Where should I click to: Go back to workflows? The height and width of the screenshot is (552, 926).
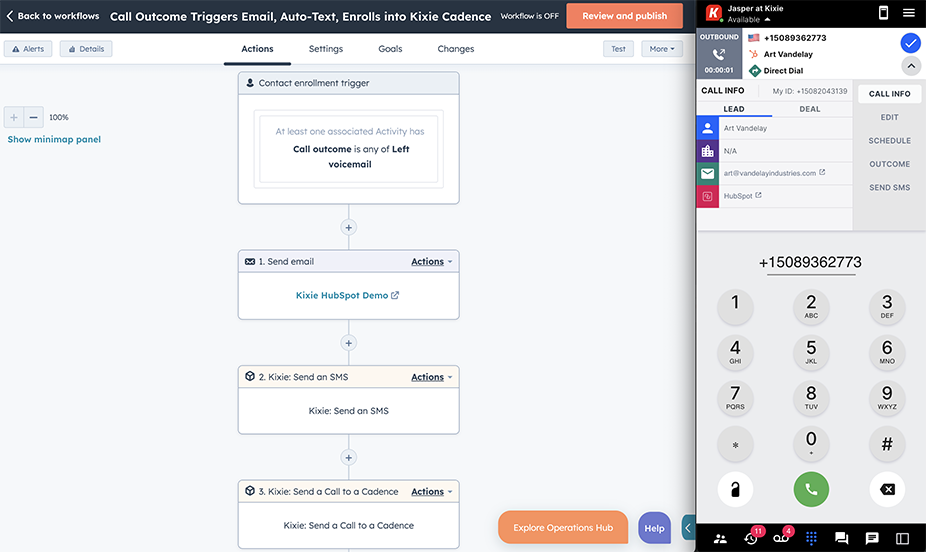click(53, 16)
